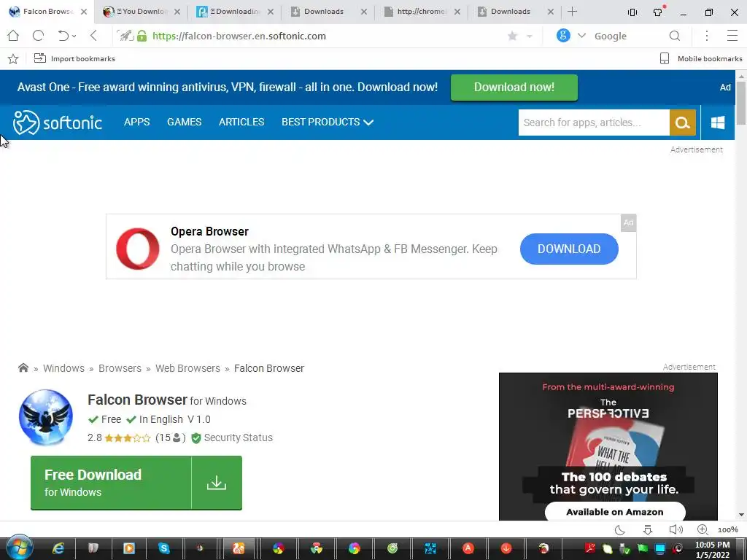Click the skin shirt icon with red dot
This screenshot has height=560, width=747.
click(659, 12)
